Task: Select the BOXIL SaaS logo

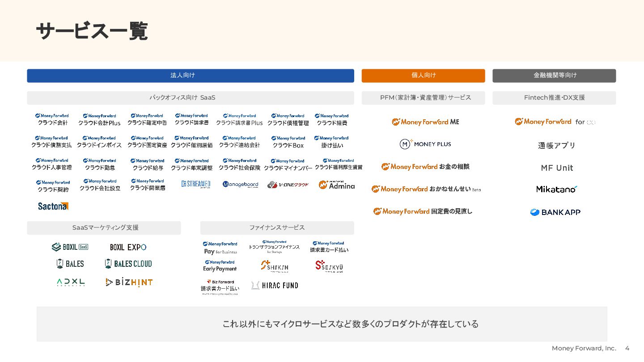Action: click(70, 247)
